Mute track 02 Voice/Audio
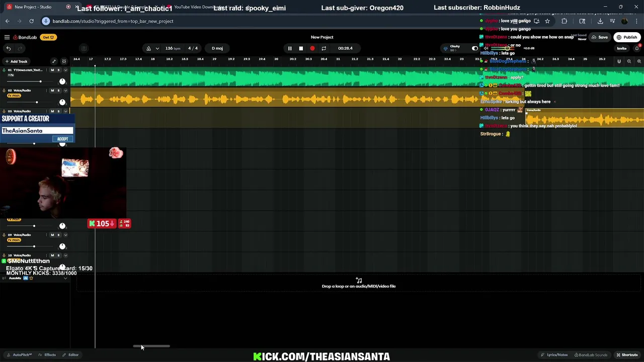The height and width of the screenshot is (362, 644). coord(52,90)
